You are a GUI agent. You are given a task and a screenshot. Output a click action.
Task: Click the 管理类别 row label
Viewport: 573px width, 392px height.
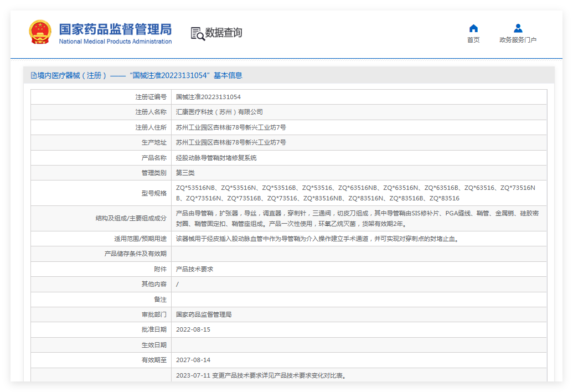pos(154,173)
